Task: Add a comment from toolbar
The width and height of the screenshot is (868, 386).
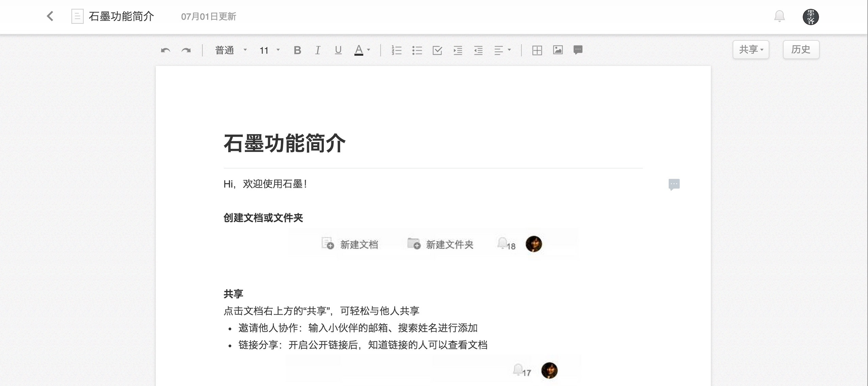Action: click(578, 50)
